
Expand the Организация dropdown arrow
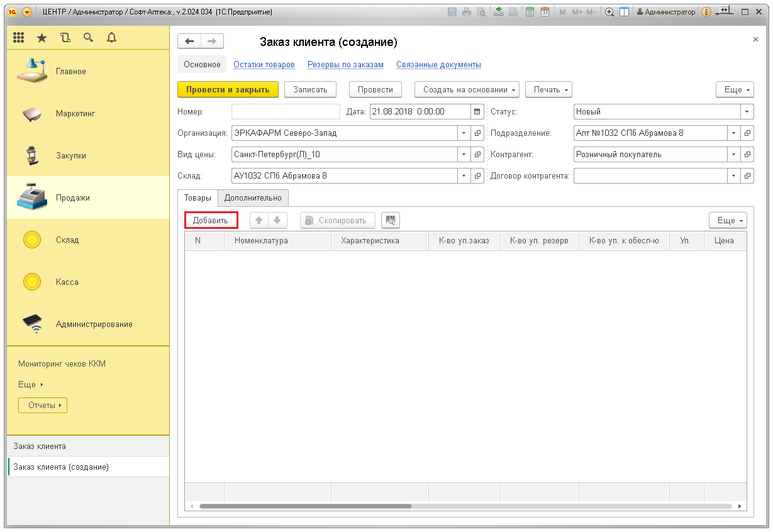tap(464, 133)
